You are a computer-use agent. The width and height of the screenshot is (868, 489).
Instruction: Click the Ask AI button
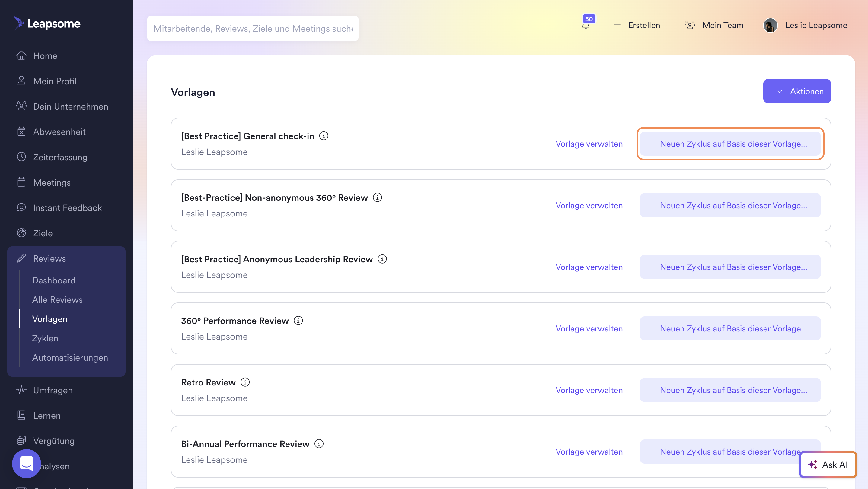[x=828, y=464]
